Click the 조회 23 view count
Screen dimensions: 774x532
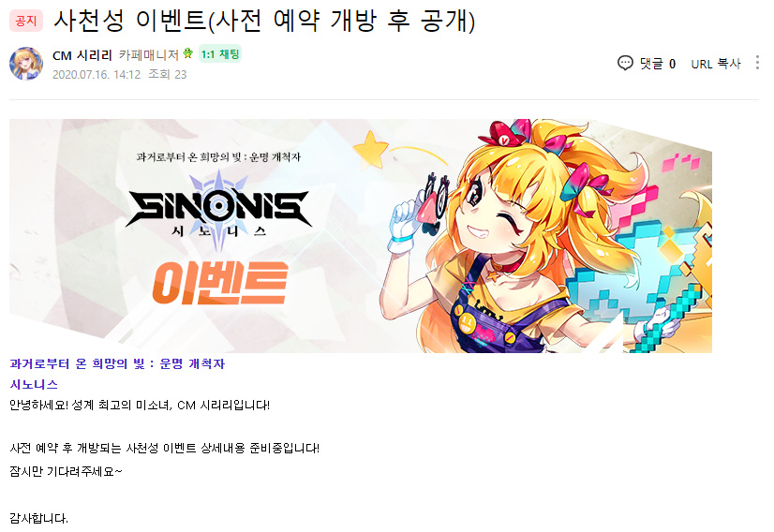[x=168, y=75]
